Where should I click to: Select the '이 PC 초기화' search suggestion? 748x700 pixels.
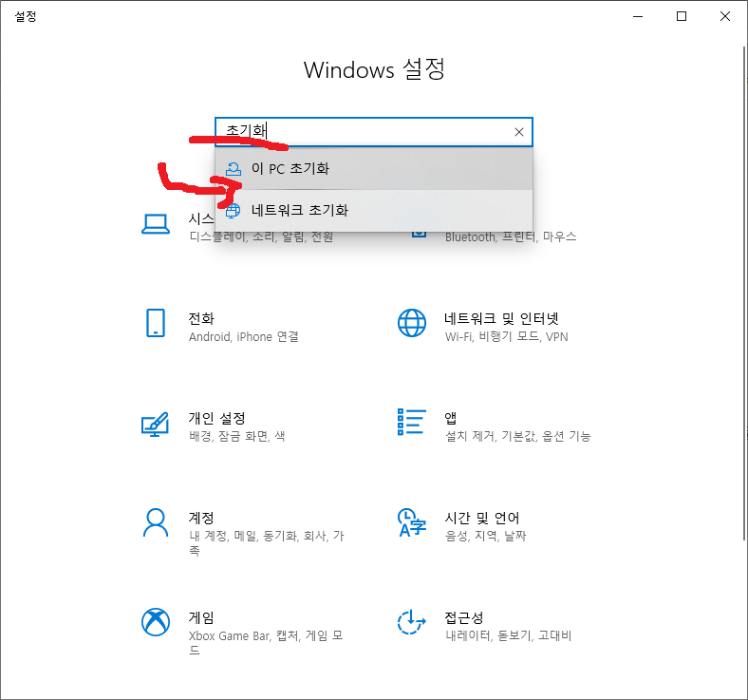(x=373, y=169)
